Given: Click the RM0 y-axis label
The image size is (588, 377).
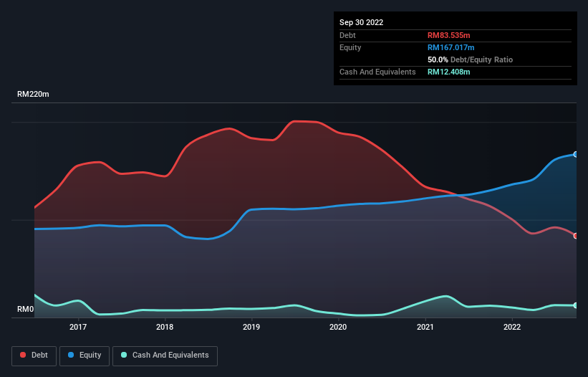Looking at the screenshot, I should 26,309.
